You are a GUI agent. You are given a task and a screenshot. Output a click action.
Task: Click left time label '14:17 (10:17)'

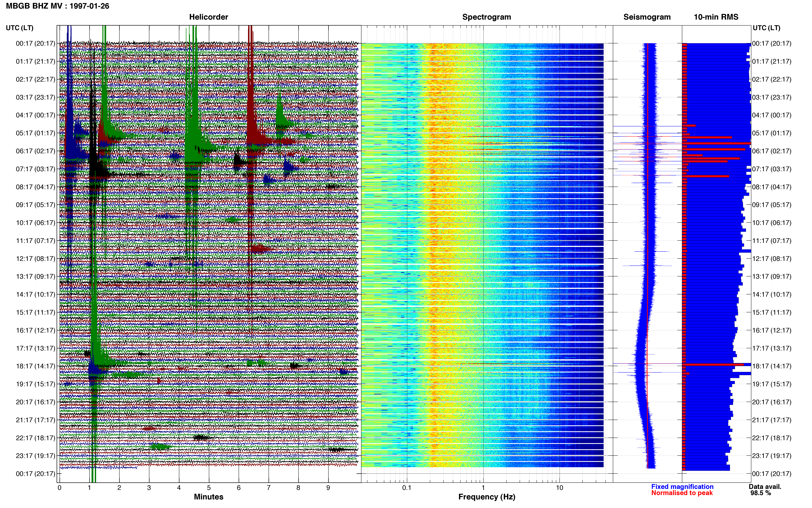tap(36, 294)
